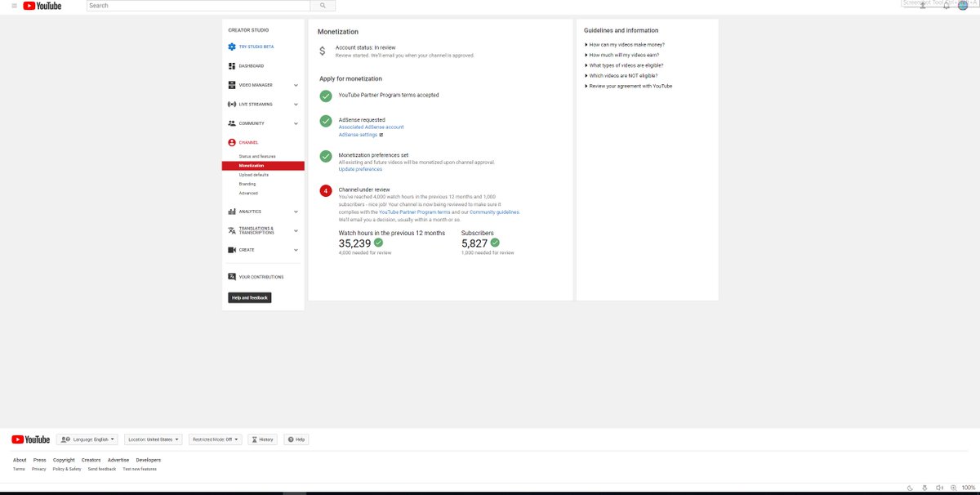Screen dimensions: 980x495
Task: Click the footer YouTube logo
Action: pyautogui.click(x=31, y=439)
